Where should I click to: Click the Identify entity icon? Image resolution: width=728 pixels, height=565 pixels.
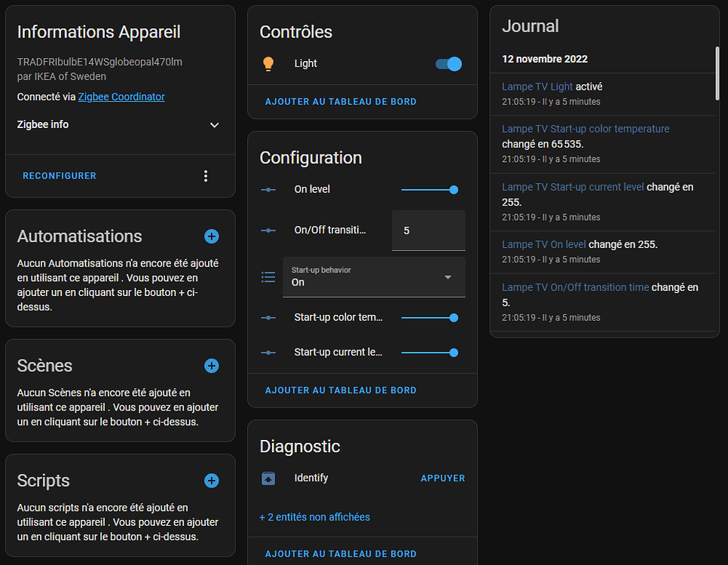(x=268, y=478)
